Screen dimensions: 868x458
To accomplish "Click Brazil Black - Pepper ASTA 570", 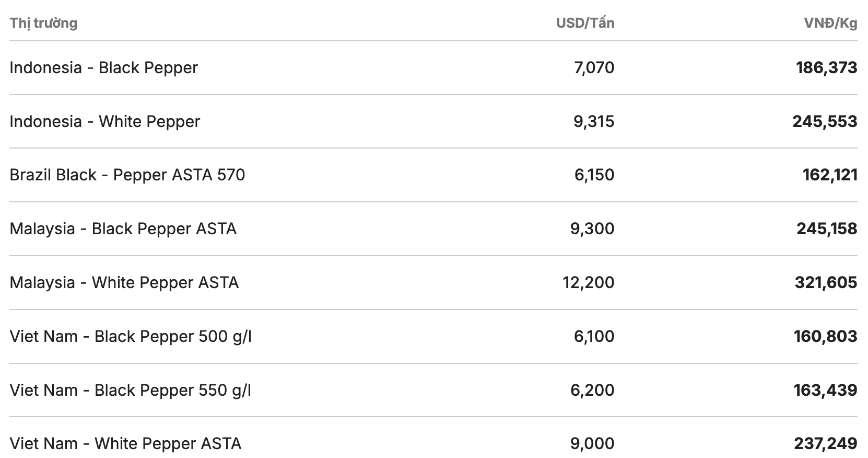I will [x=127, y=175].
